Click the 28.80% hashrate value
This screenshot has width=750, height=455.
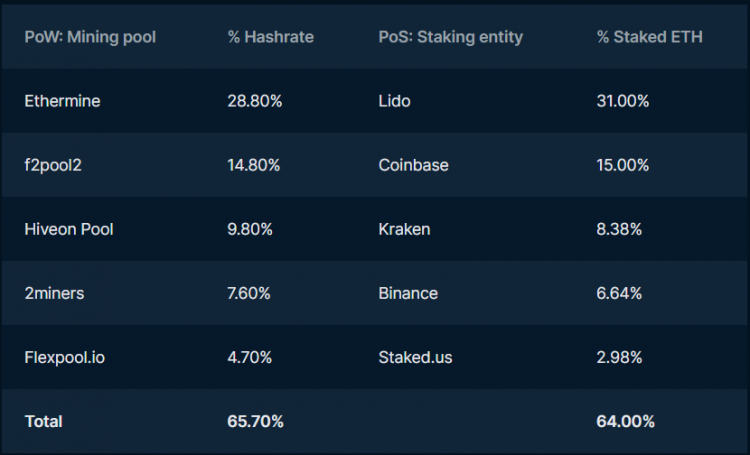(x=256, y=101)
